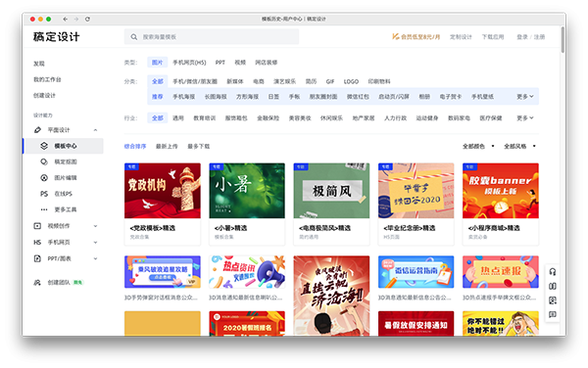Open 我的工作台 in sidebar

(x=47, y=79)
